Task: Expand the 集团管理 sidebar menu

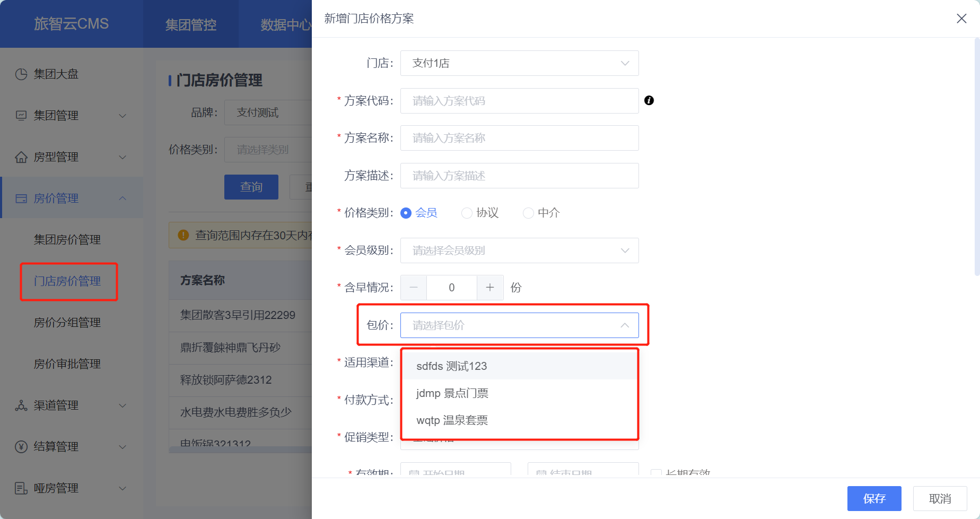Action: pyautogui.click(x=122, y=116)
